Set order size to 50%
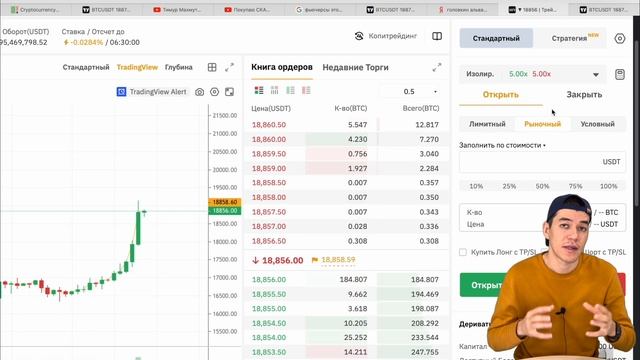Image resolution: width=640 pixels, height=360 pixels. [x=542, y=186]
